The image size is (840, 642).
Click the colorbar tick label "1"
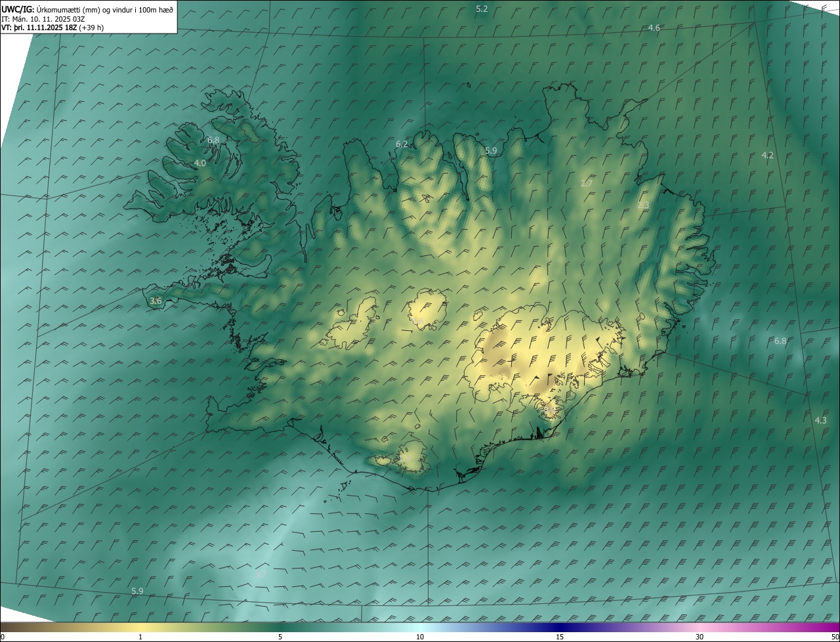pos(140,637)
